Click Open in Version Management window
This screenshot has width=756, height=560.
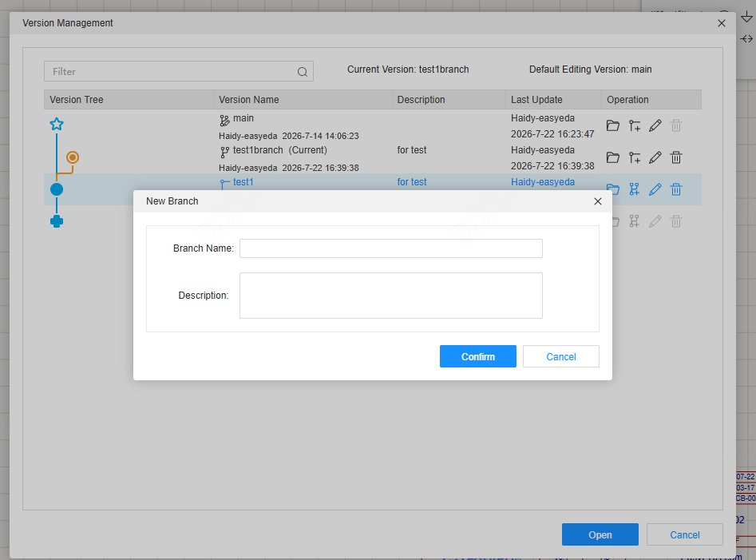[x=600, y=534]
